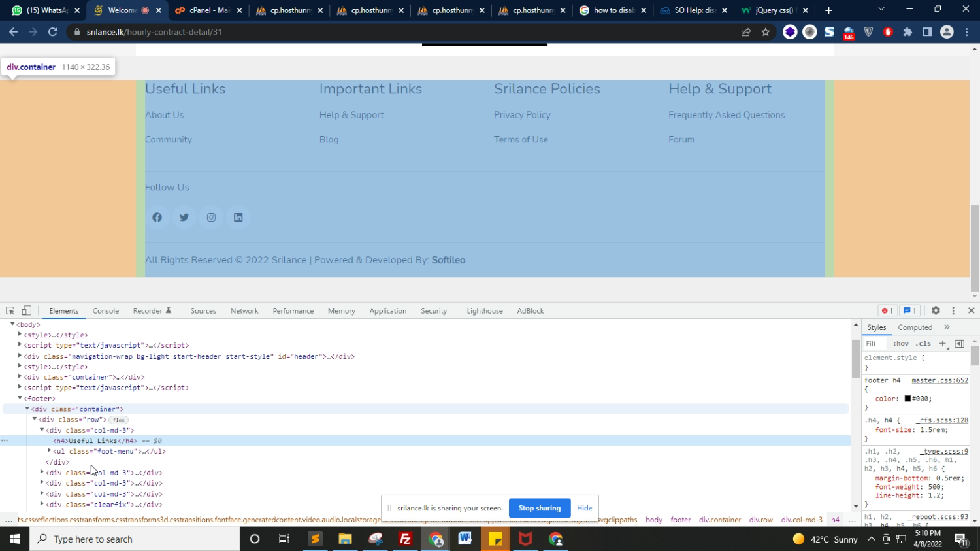Toggle the device toolbar icon

27,311
